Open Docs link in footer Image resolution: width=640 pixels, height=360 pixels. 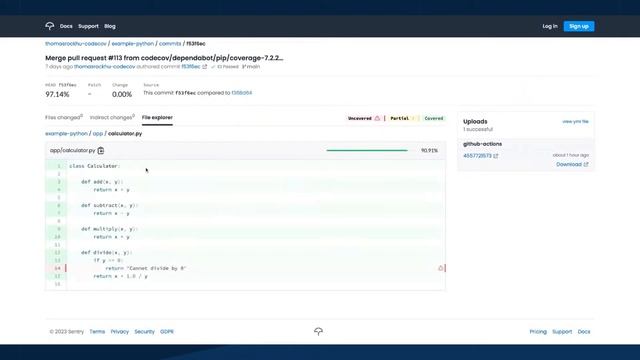click(x=584, y=331)
